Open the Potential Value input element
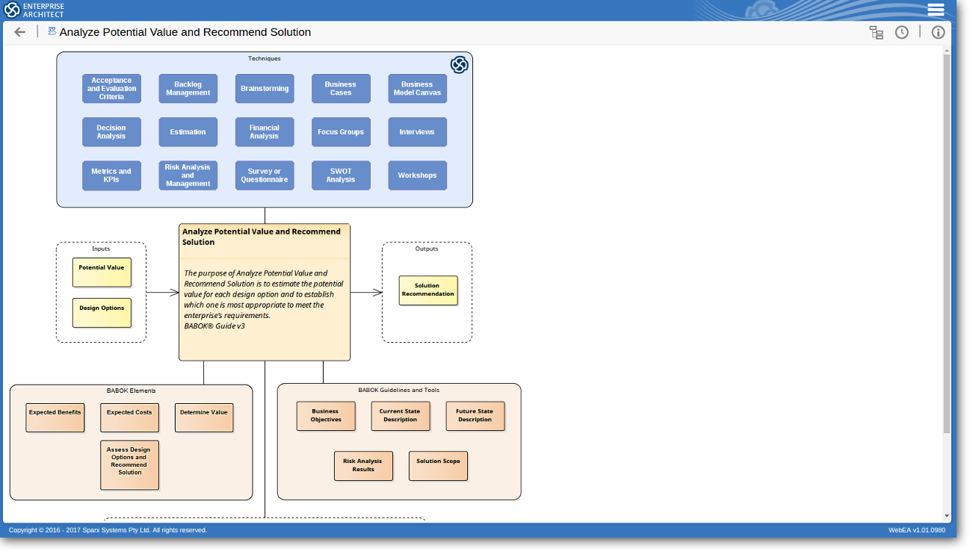Viewport: 979px width, 560px height. tap(102, 273)
